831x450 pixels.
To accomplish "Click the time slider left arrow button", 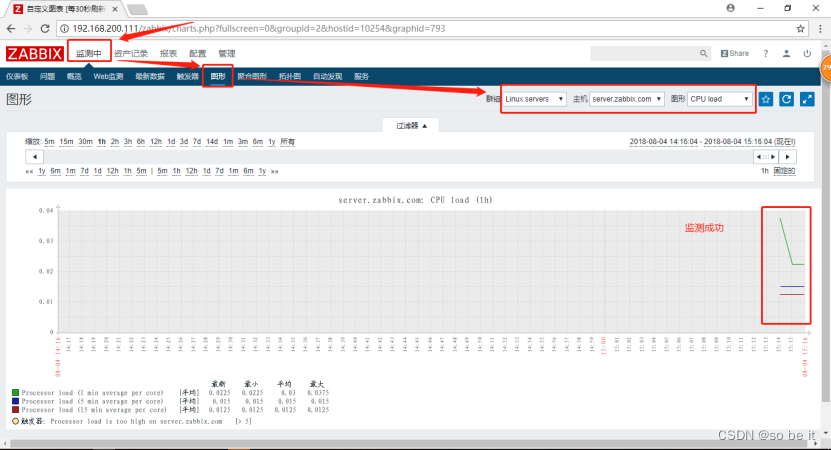I will [x=34, y=157].
